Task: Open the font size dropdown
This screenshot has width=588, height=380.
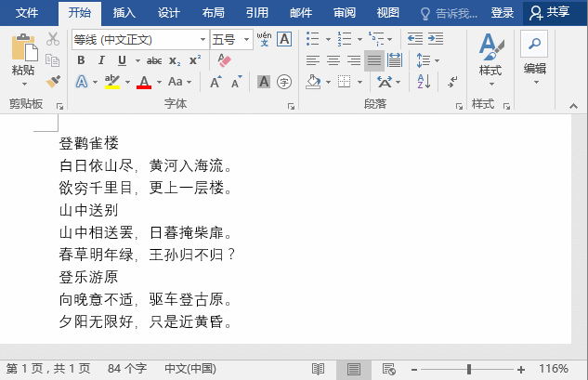Action: 246,39
